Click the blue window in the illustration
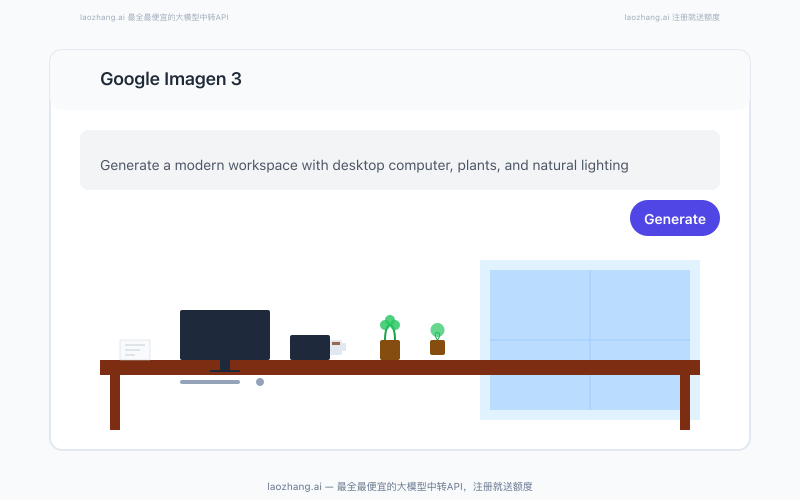 tap(590, 340)
